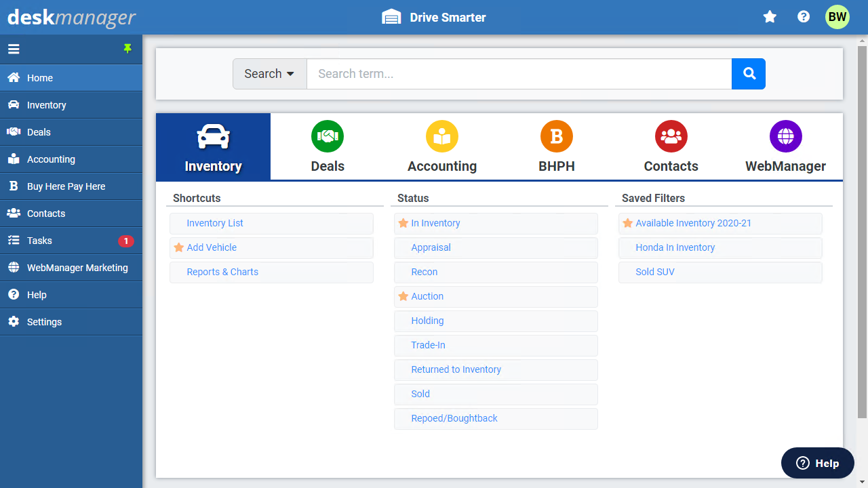Open Tasks from the sidebar menu
The width and height of the screenshot is (868, 488).
pos(41,240)
